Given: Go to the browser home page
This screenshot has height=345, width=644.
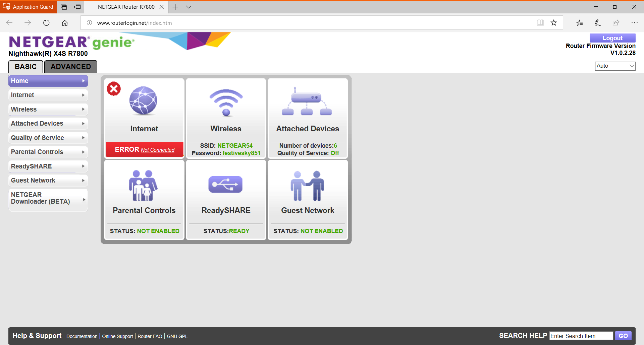Looking at the screenshot, I should [x=65, y=23].
